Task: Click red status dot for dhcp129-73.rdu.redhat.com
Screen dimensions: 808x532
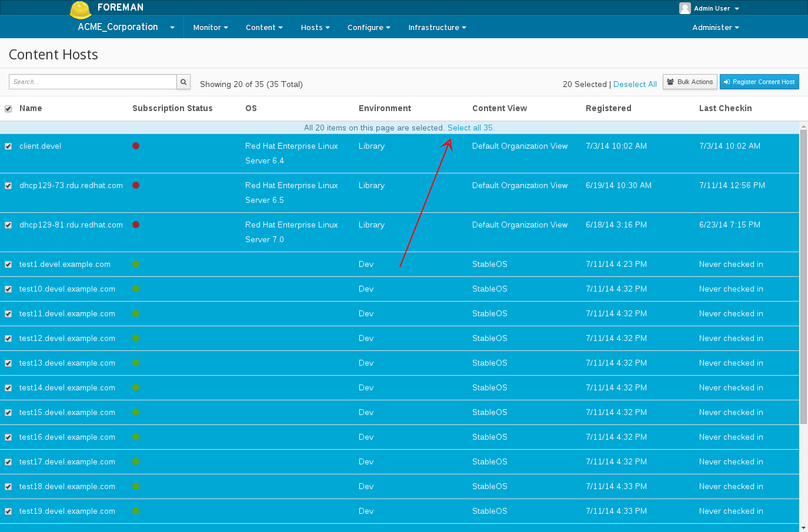Action: pyautogui.click(x=136, y=185)
